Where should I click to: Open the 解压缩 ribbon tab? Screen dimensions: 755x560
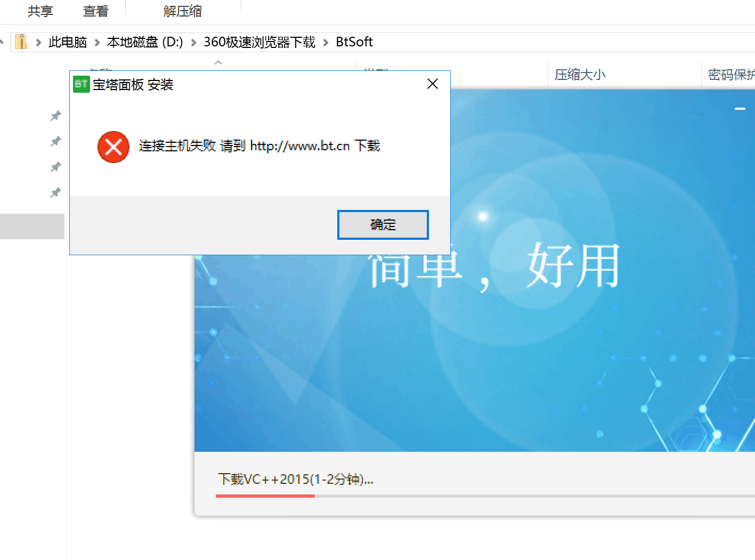click(x=183, y=11)
